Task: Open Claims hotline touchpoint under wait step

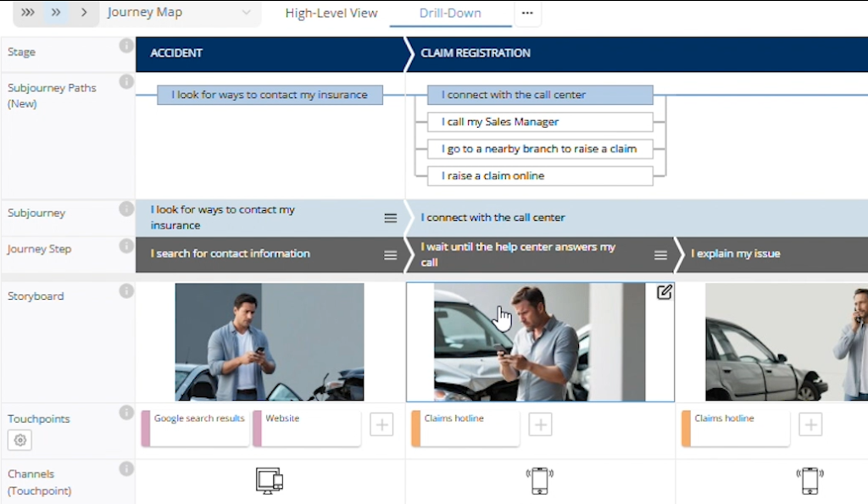Action: (x=466, y=428)
